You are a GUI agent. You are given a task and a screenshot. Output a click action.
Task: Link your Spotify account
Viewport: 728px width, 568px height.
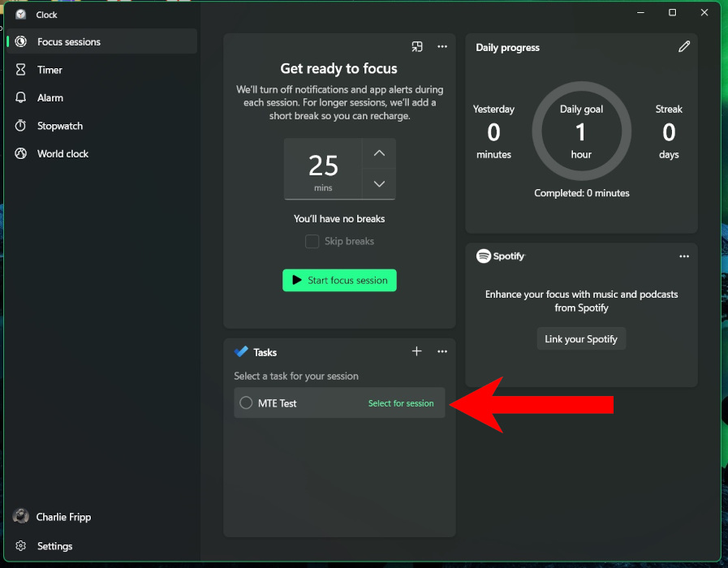[x=581, y=338]
